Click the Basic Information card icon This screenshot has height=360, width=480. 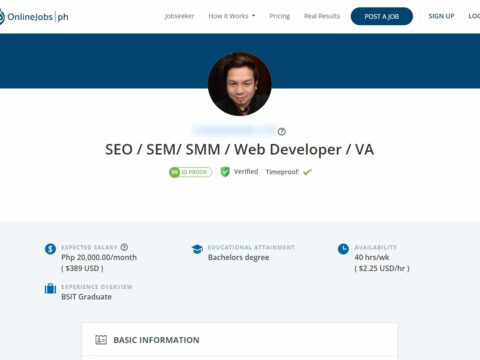pos(101,340)
